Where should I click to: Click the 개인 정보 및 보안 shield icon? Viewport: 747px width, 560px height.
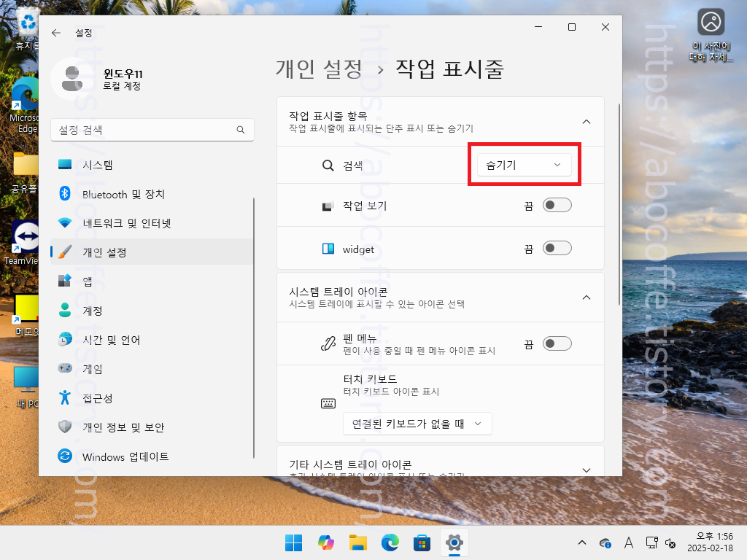tap(65, 427)
